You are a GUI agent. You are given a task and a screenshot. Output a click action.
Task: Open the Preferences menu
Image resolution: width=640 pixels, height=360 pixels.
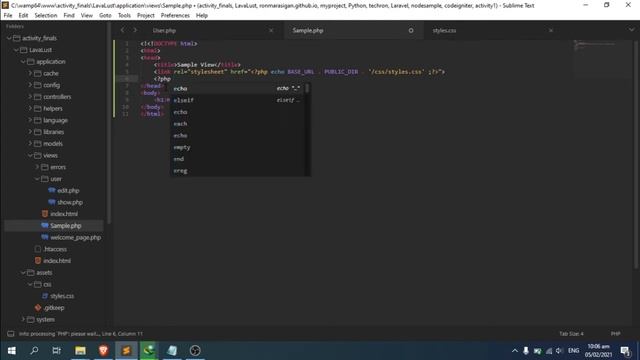175,16
